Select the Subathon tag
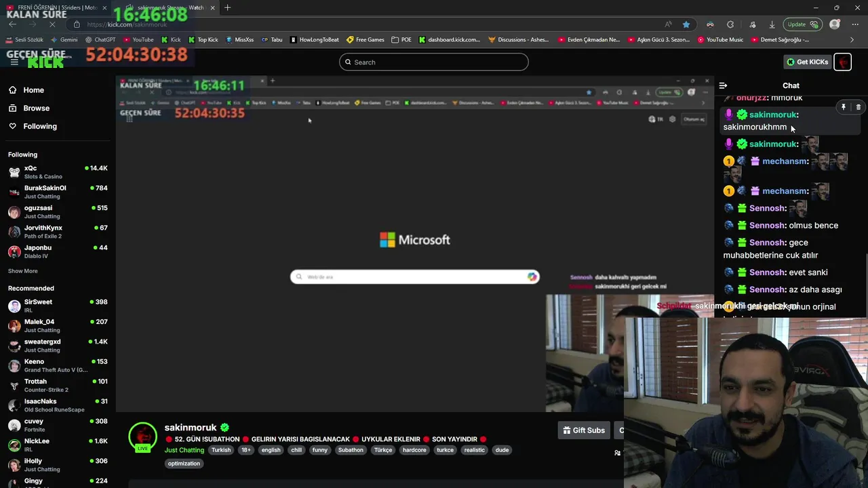The width and height of the screenshot is (868, 488). pyautogui.click(x=351, y=450)
